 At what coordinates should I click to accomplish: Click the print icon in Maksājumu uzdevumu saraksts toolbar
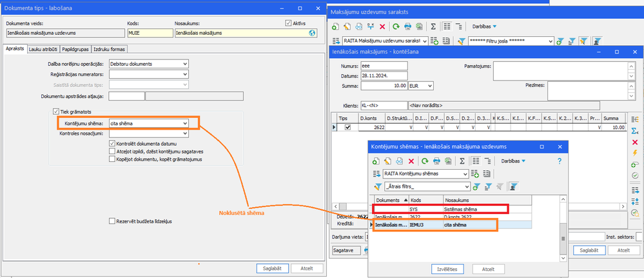(x=408, y=26)
